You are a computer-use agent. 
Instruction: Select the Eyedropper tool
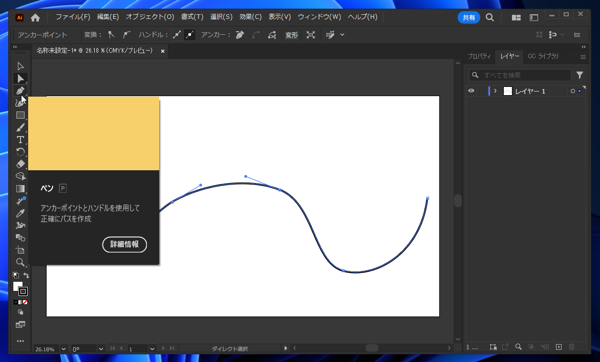pyautogui.click(x=20, y=213)
